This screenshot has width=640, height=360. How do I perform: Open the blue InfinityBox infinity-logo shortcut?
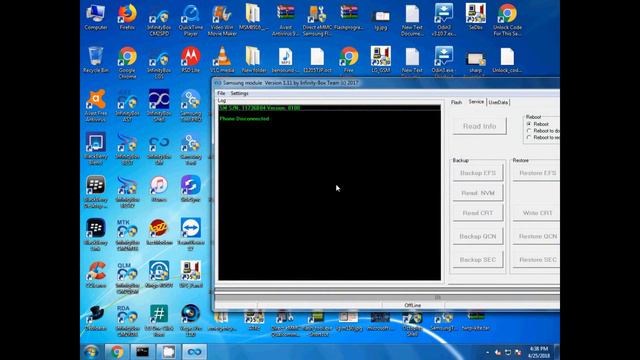(x=159, y=106)
